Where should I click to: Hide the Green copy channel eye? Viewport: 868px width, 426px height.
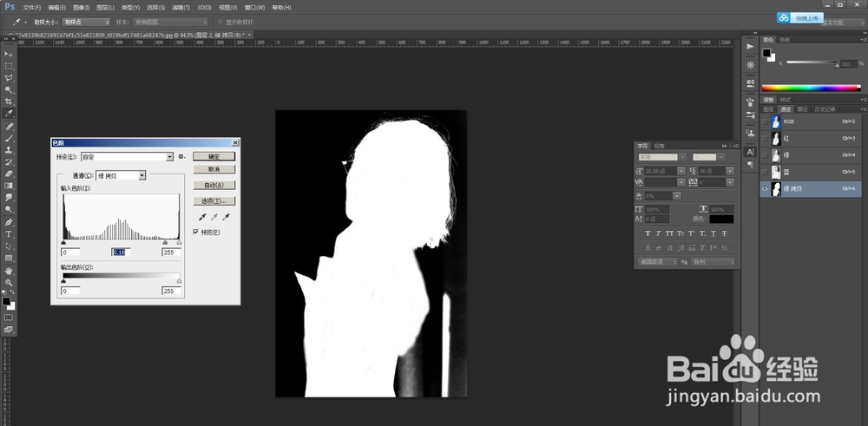click(766, 189)
